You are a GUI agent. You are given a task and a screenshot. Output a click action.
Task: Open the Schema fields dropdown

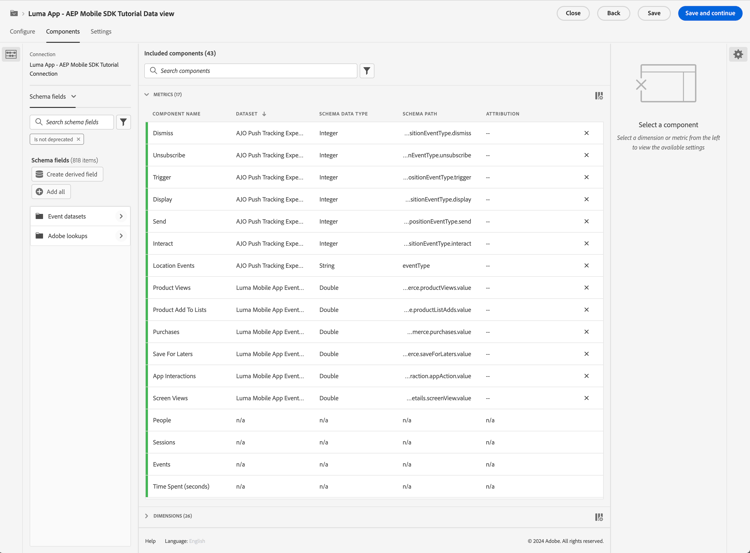pos(53,96)
